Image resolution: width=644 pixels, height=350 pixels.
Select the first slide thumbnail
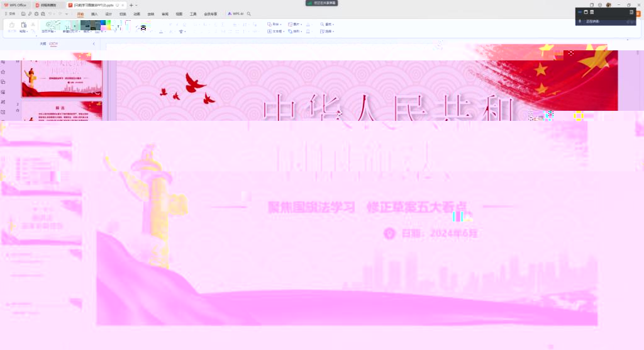point(62,75)
